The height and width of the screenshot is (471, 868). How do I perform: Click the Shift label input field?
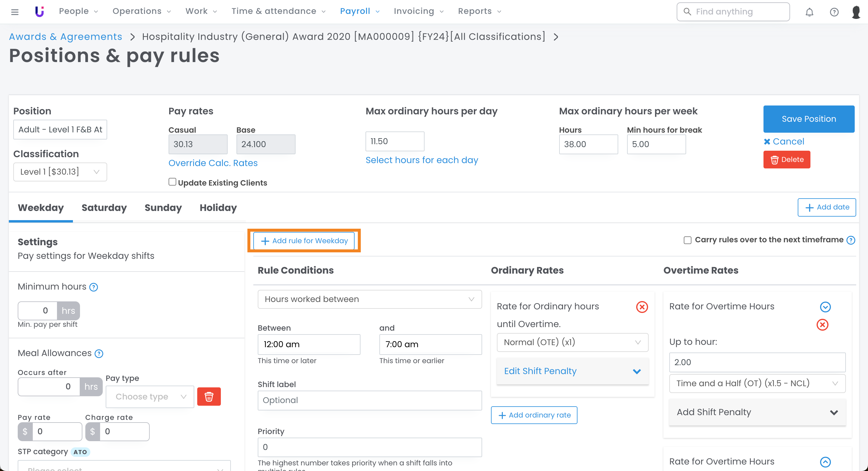369,400
